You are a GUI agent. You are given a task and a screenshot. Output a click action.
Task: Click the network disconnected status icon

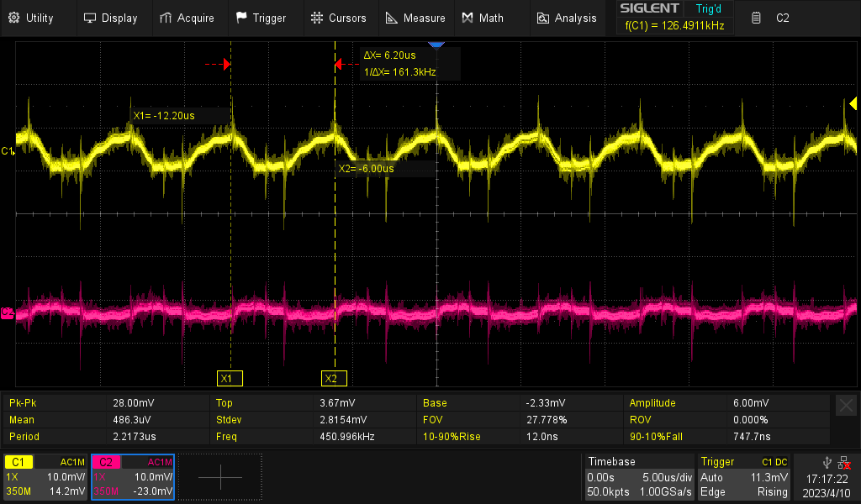[844, 463]
